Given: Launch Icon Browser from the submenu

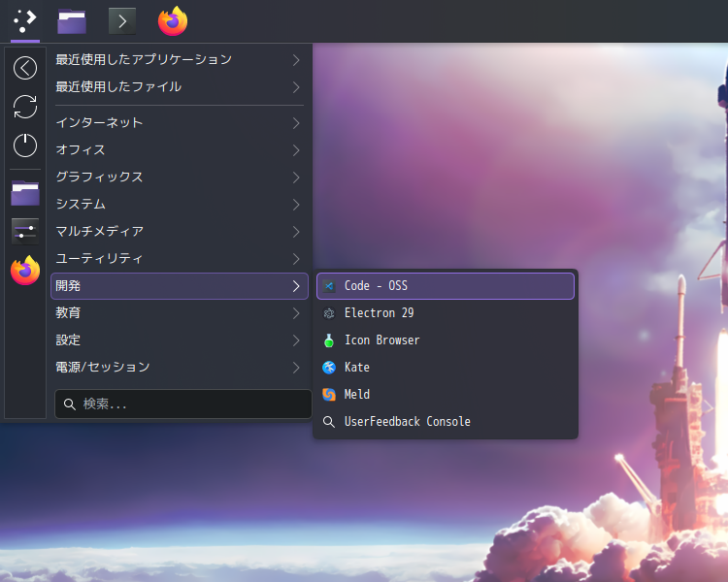Looking at the screenshot, I should [446, 340].
